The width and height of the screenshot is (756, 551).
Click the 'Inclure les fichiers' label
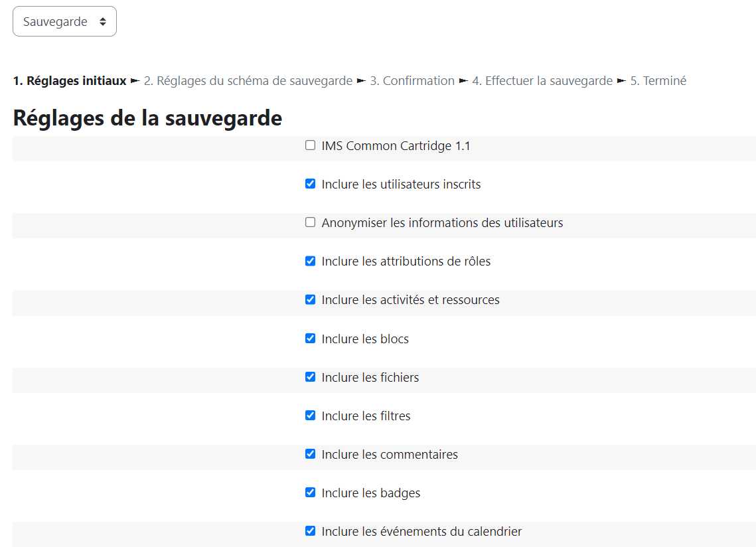[x=370, y=378]
